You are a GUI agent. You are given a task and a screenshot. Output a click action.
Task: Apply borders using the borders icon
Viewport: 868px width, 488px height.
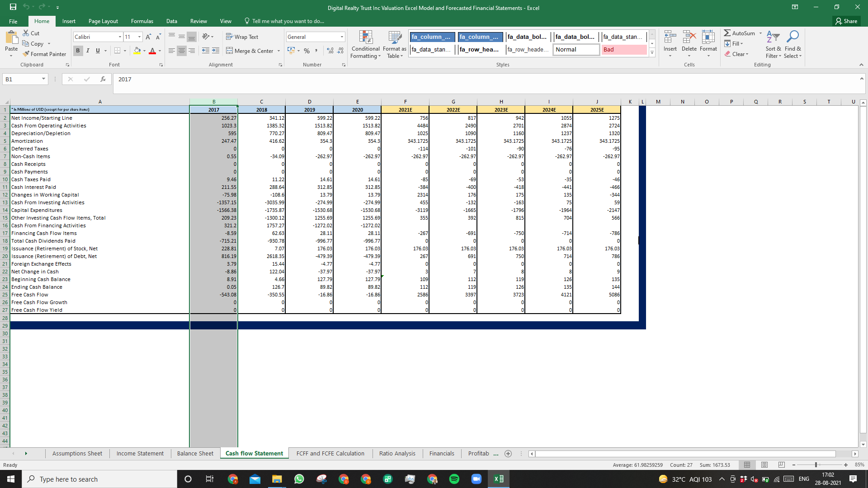point(118,51)
